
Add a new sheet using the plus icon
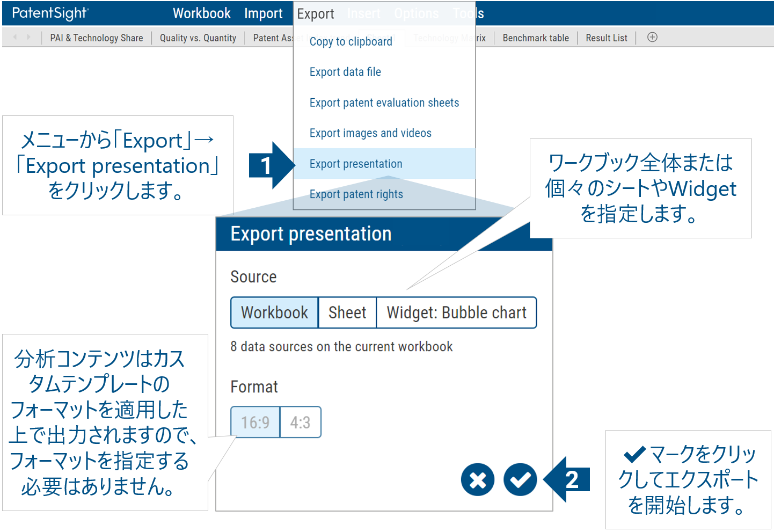tap(652, 37)
